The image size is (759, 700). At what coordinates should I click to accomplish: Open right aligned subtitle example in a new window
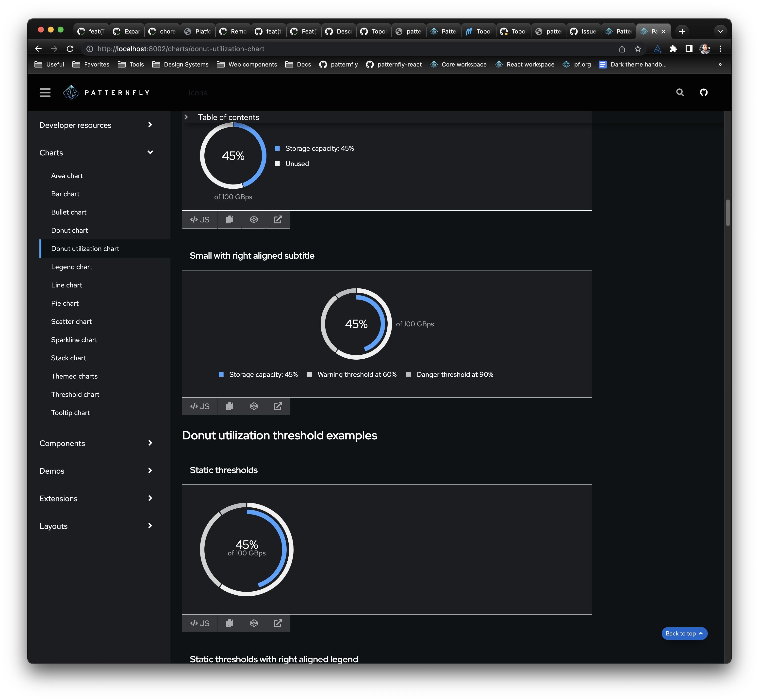[278, 406]
